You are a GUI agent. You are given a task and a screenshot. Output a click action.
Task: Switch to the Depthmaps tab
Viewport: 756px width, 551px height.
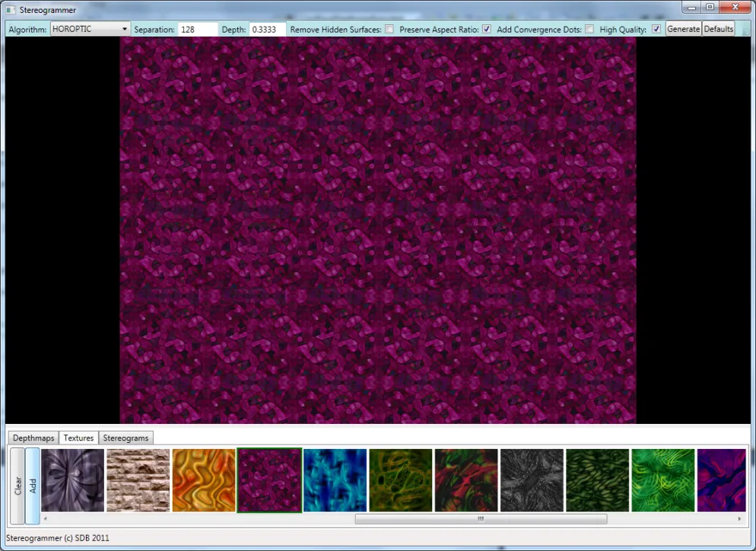33,438
